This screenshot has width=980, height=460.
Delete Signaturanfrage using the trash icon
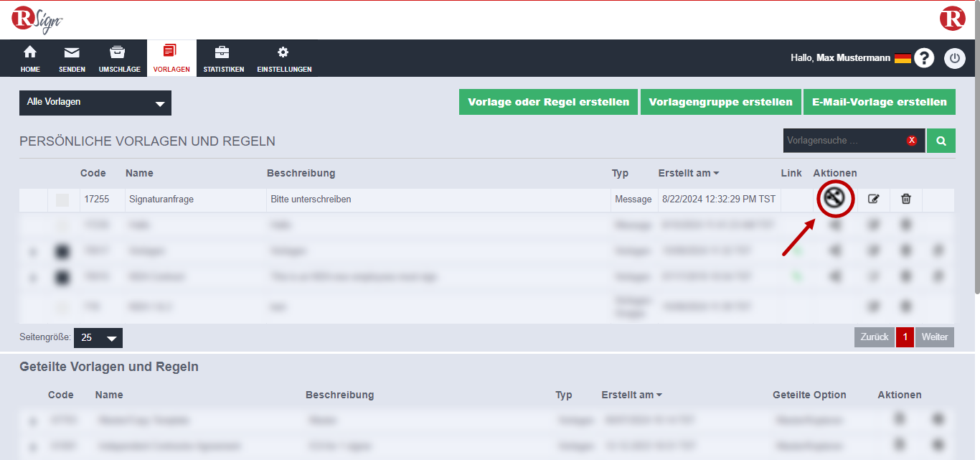tap(906, 199)
